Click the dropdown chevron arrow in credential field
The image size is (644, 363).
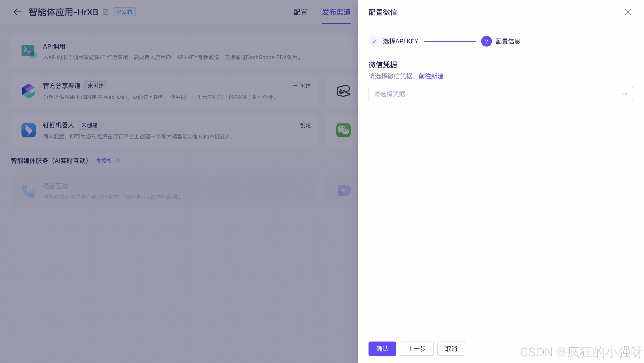(x=625, y=94)
